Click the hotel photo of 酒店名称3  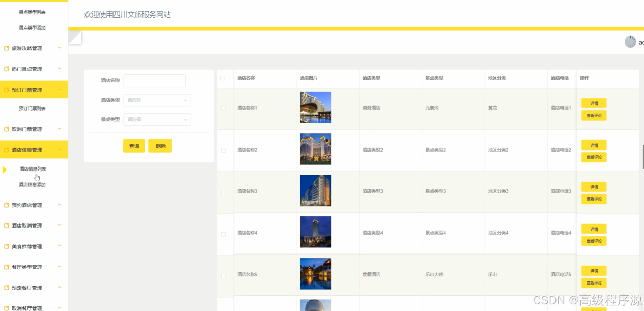[x=315, y=190]
